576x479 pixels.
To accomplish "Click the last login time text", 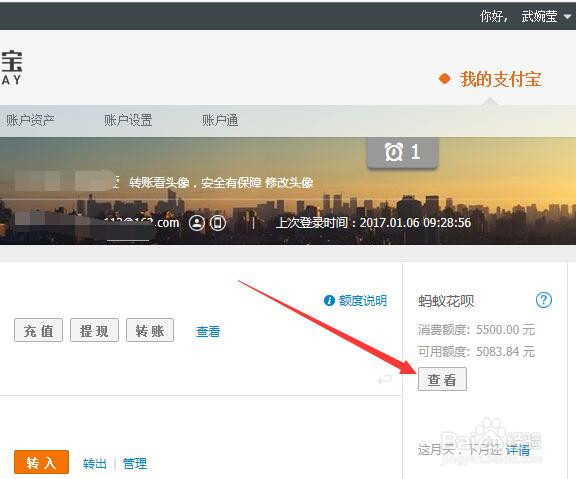I will pyautogui.click(x=373, y=223).
